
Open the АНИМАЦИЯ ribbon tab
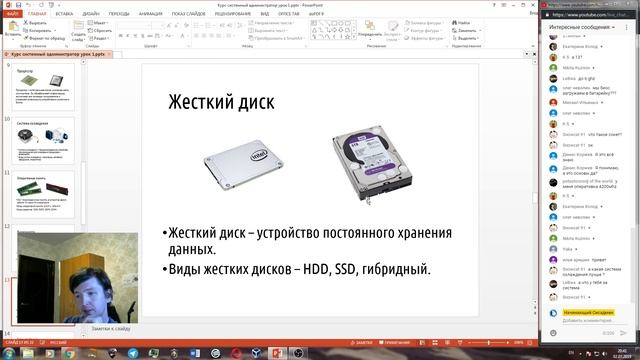(x=151, y=14)
